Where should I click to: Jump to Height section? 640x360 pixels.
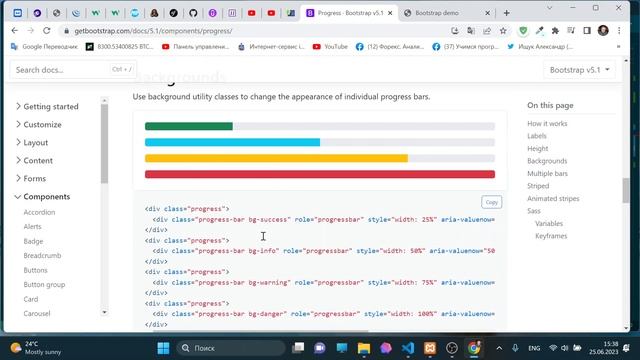[538, 149]
